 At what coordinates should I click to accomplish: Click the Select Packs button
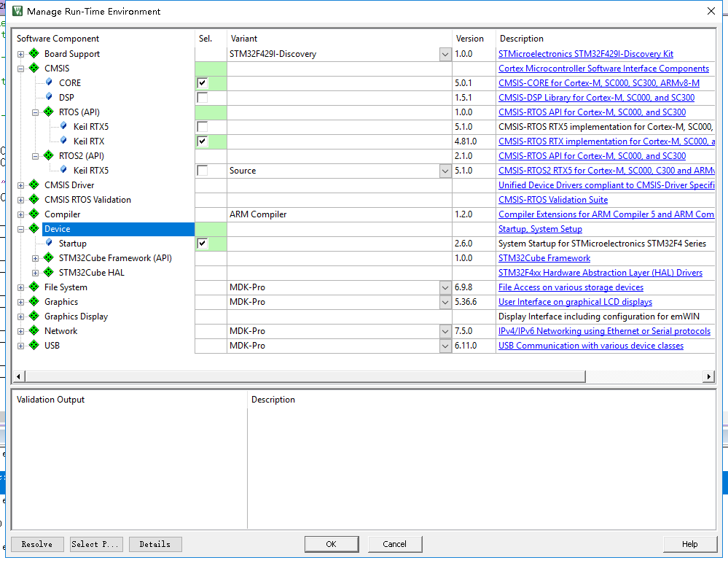click(x=97, y=544)
